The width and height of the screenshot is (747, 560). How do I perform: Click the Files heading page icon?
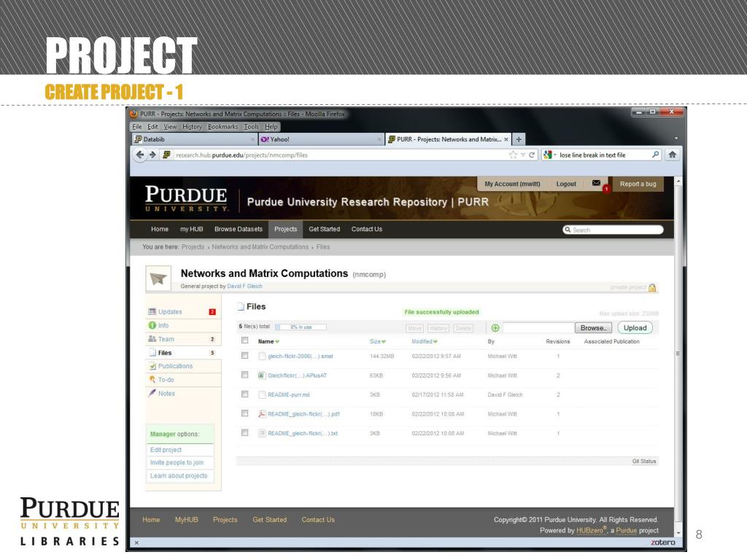(241, 306)
